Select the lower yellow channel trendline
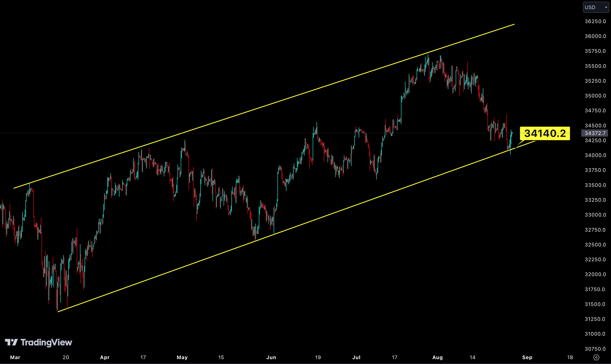 pyautogui.click(x=297, y=226)
